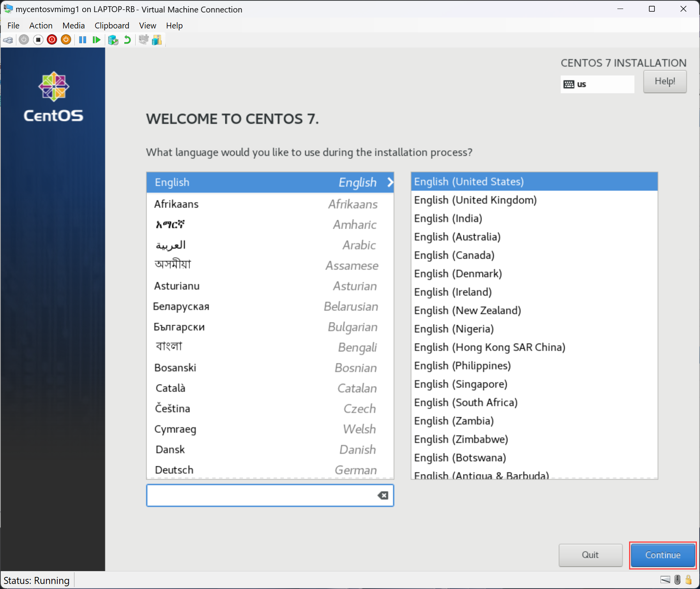Open the Action menu
Image resolution: width=700 pixels, height=589 pixels.
(x=41, y=25)
